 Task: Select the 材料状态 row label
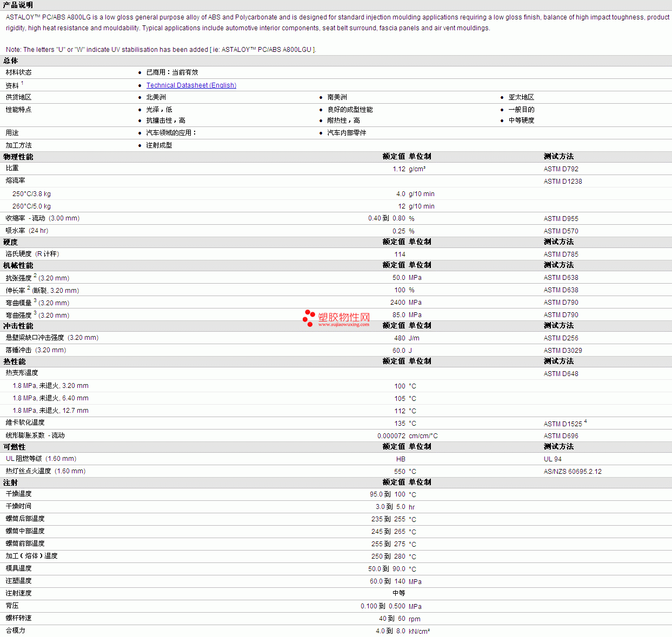point(18,72)
